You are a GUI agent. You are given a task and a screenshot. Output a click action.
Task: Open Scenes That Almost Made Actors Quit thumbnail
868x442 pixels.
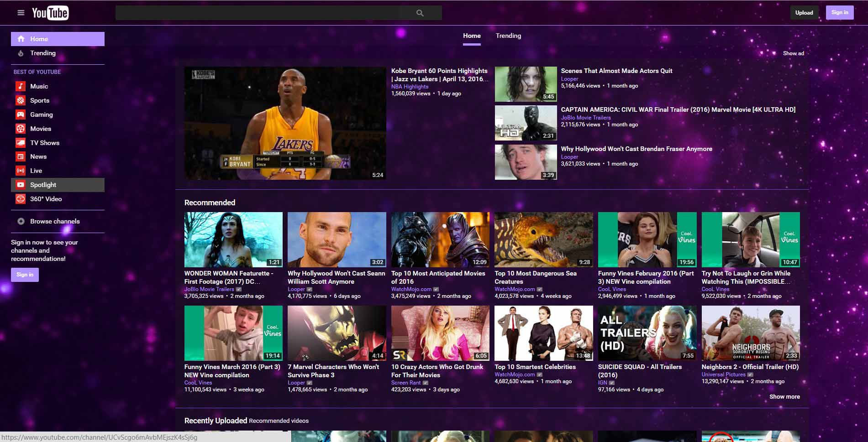click(x=526, y=84)
